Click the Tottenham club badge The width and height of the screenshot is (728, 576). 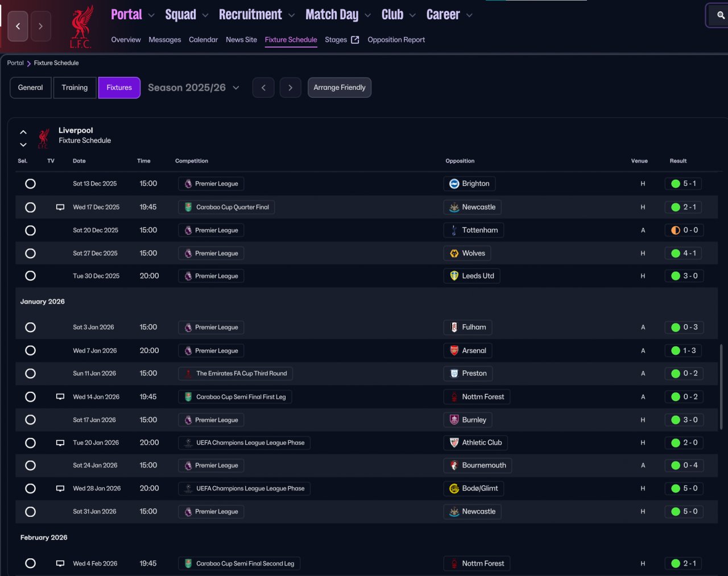[454, 230]
